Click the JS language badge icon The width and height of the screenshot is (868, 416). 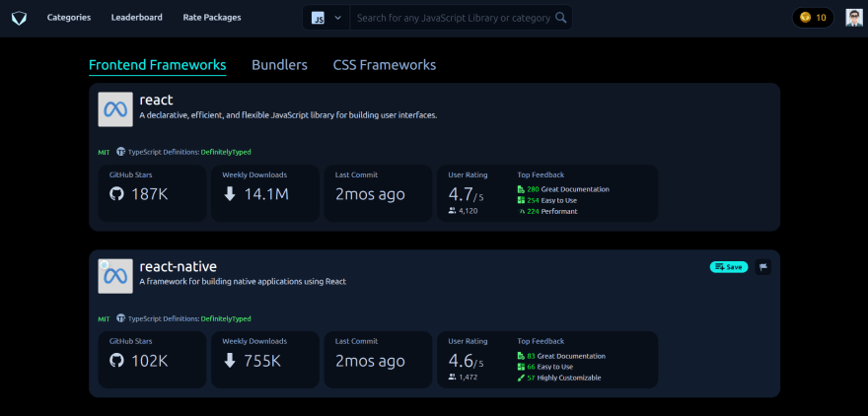(x=319, y=19)
